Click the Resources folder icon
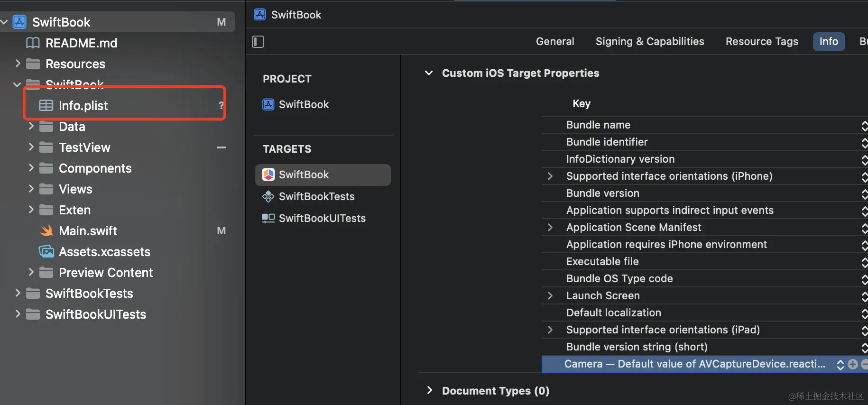Screen dimensions: 868x405 (x=33, y=64)
